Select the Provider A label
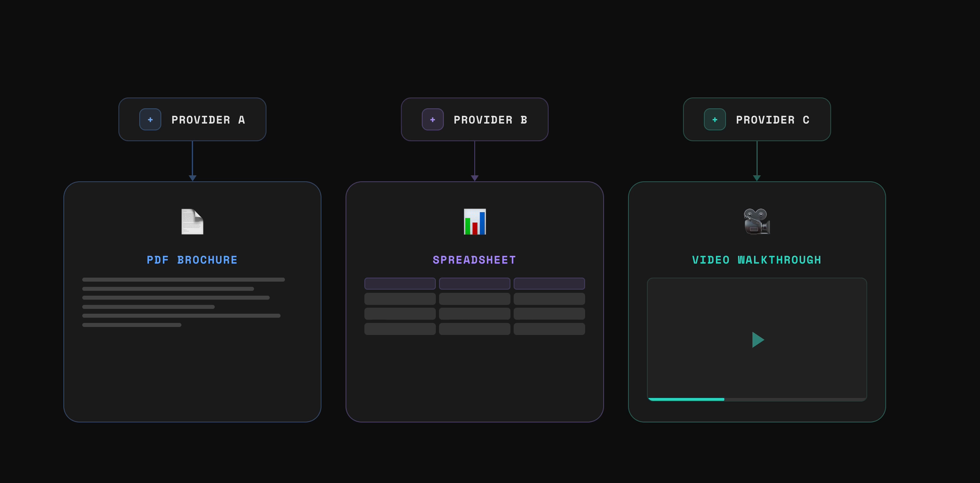This screenshot has height=483, width=980. (x=208, y=120)
